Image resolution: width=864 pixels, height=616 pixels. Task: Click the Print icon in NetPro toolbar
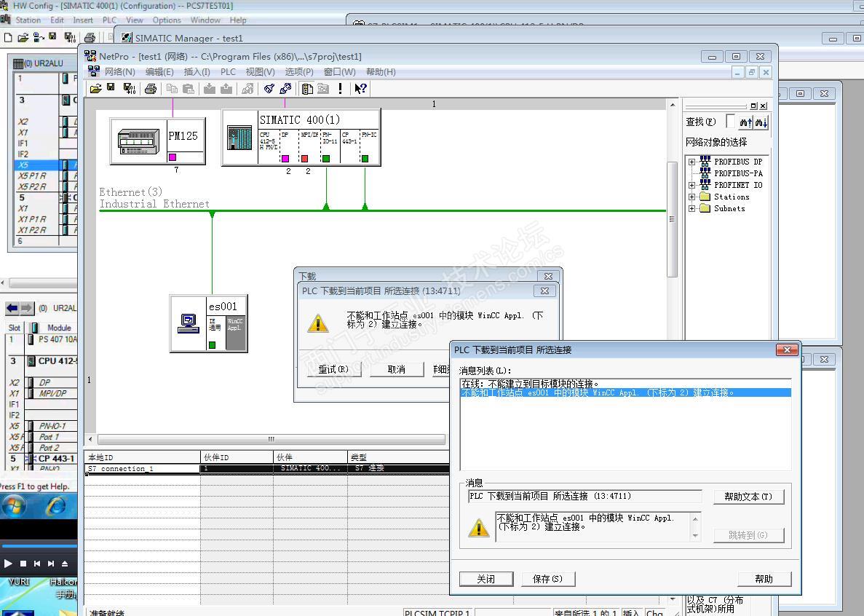pos(151,89)
